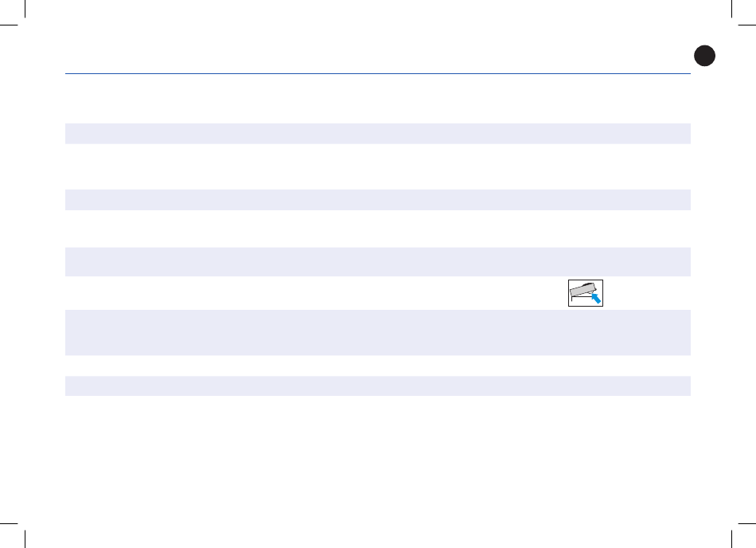Click the blue arrow in the illustration
The height and width of the screenshot is (548, 756).
coord(594,298)
